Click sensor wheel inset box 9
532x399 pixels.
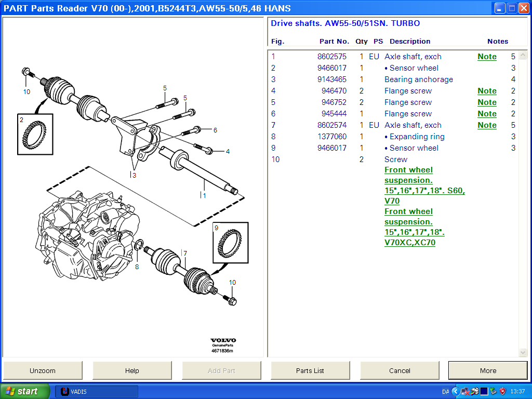tap(231, 243)
